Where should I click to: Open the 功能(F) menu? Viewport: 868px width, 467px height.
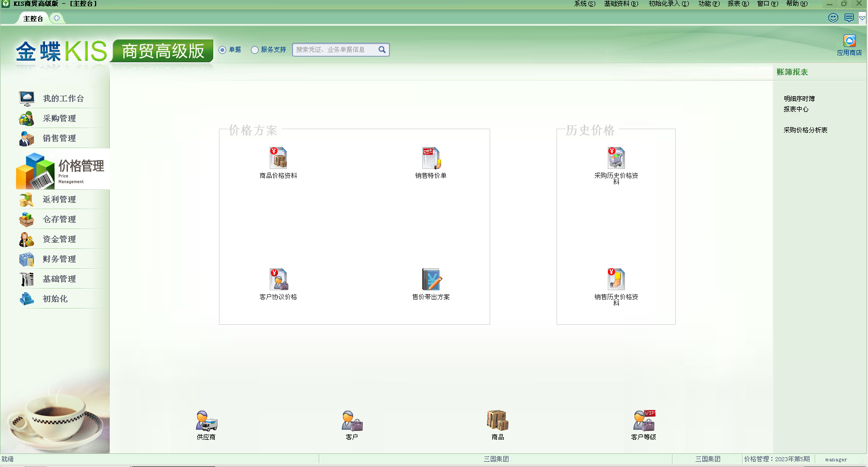[709, 4]
